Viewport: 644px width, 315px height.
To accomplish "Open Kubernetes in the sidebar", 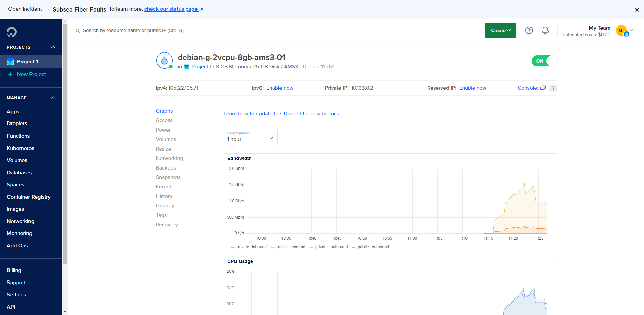I will [x=20, y=148].
